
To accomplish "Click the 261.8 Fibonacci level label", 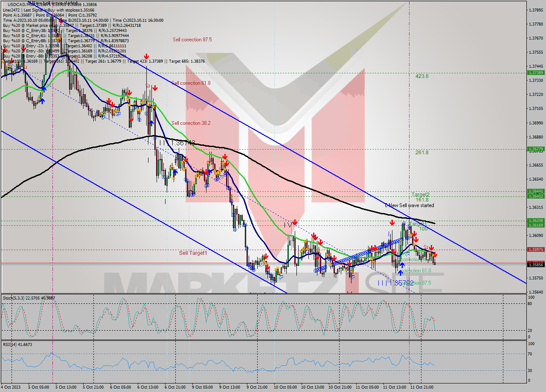I will [x=422, y=153].
